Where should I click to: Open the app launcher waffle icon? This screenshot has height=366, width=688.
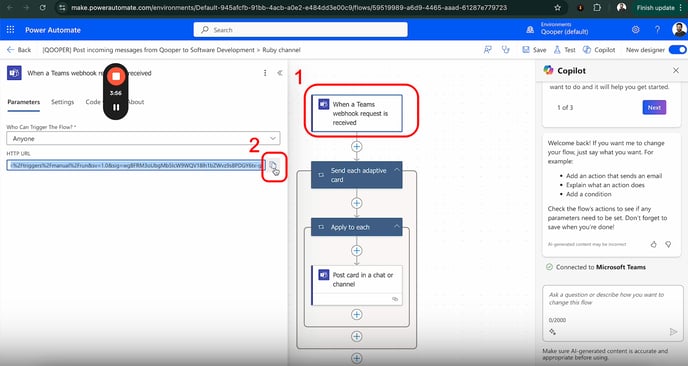point(10,29)
